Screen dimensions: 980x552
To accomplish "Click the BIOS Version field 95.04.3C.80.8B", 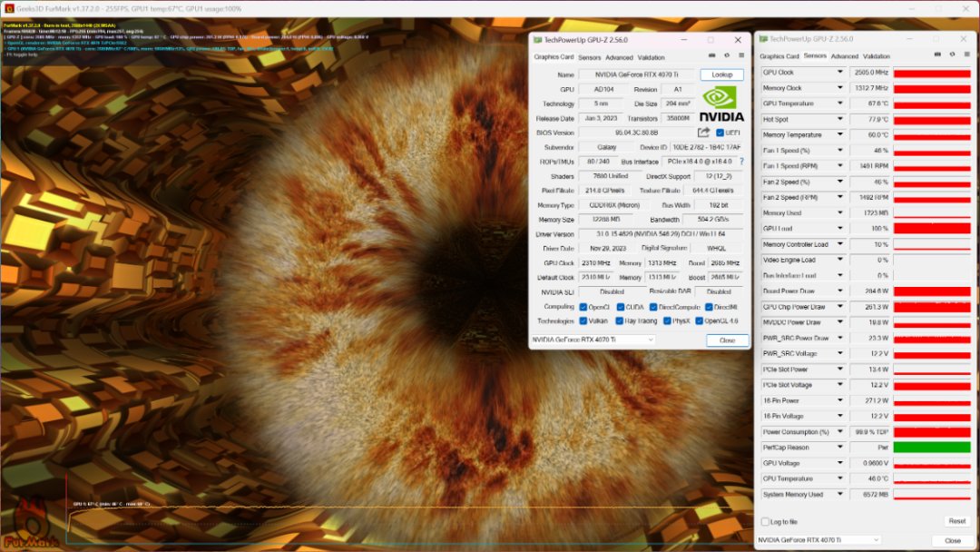I will (636, 133).
